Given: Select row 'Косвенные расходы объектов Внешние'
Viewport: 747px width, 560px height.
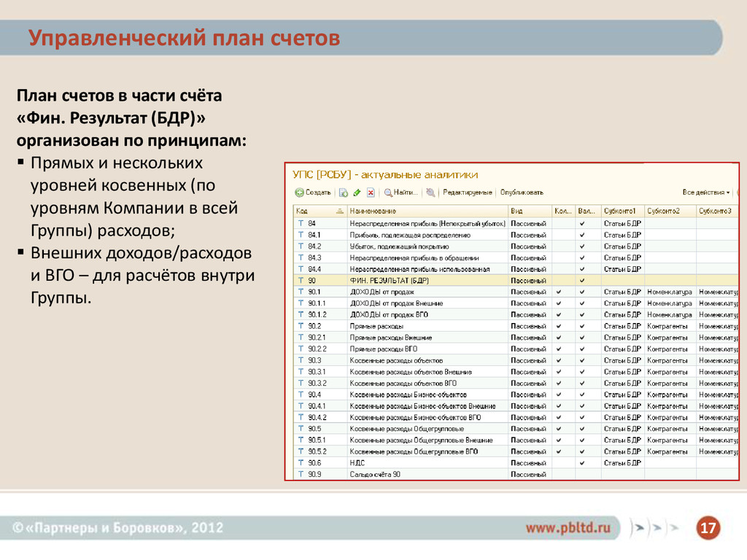Looking at the screenshot, I should tap(516, 372).
